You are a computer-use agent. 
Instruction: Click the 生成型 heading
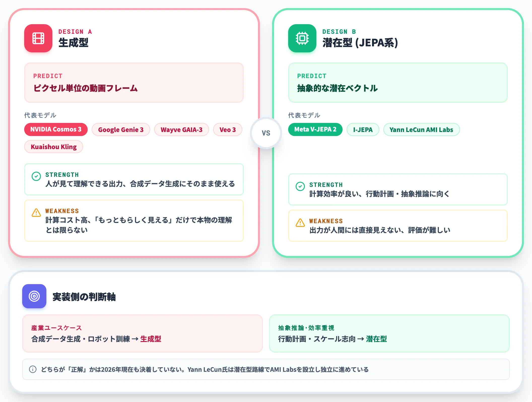point(73,43)
